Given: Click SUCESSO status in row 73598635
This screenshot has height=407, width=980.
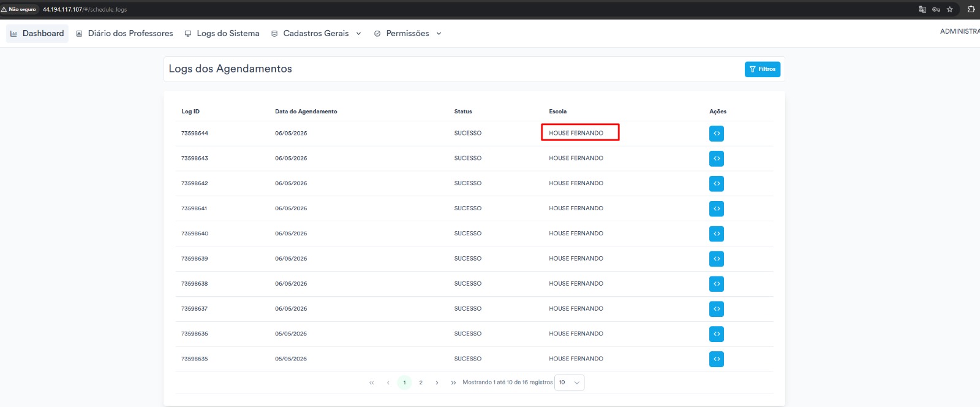Looking at the screenshot, I should (x=468, y=359).
